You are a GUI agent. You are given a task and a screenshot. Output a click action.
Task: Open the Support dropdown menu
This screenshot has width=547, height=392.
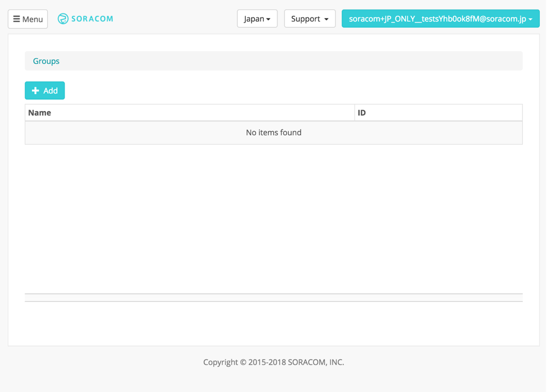pos(310,19)
